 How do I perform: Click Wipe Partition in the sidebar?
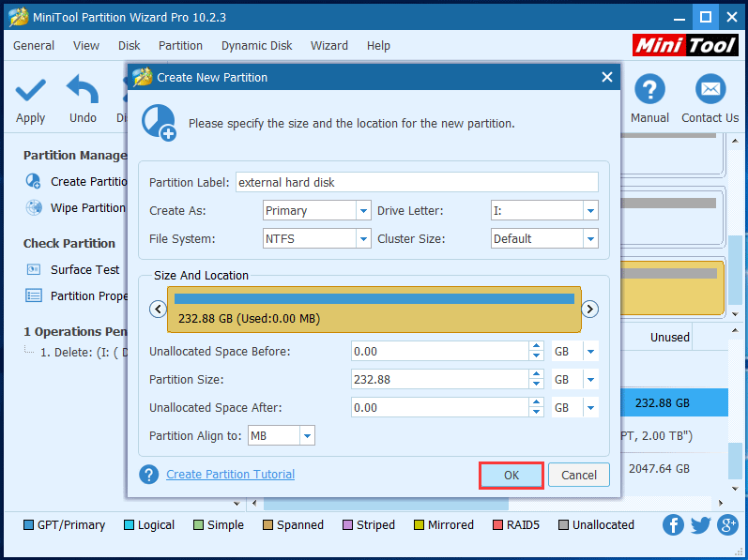(x=88, y=208)
